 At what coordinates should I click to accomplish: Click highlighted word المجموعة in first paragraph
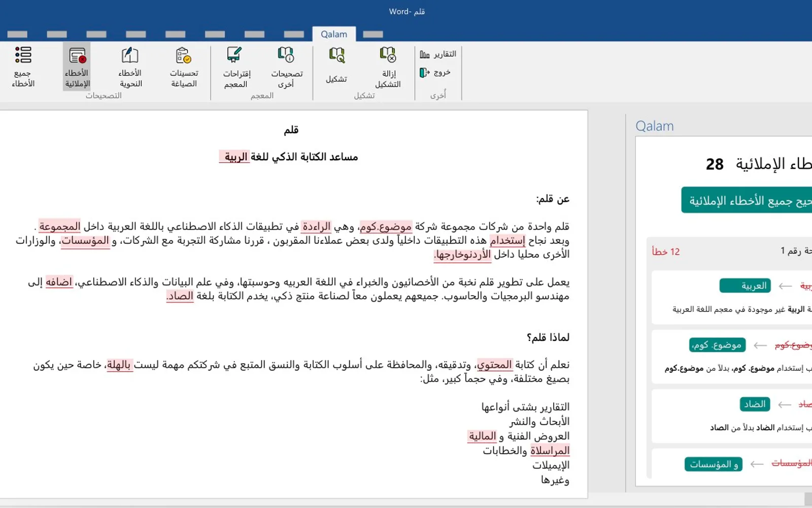[x=59, y=226]
